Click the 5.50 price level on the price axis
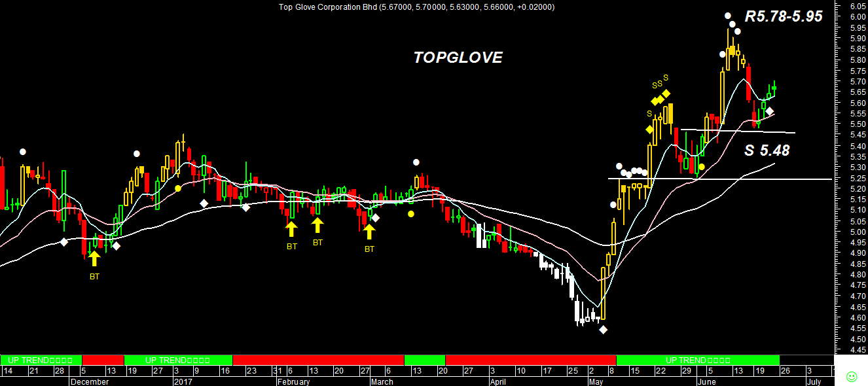This screenshot has width=868, height=386. tap(858, 124)
